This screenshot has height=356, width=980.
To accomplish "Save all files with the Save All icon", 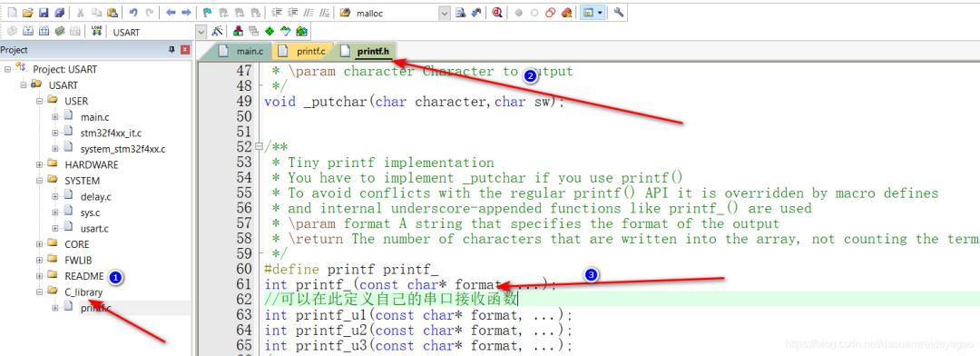I will tap(59, 13).
